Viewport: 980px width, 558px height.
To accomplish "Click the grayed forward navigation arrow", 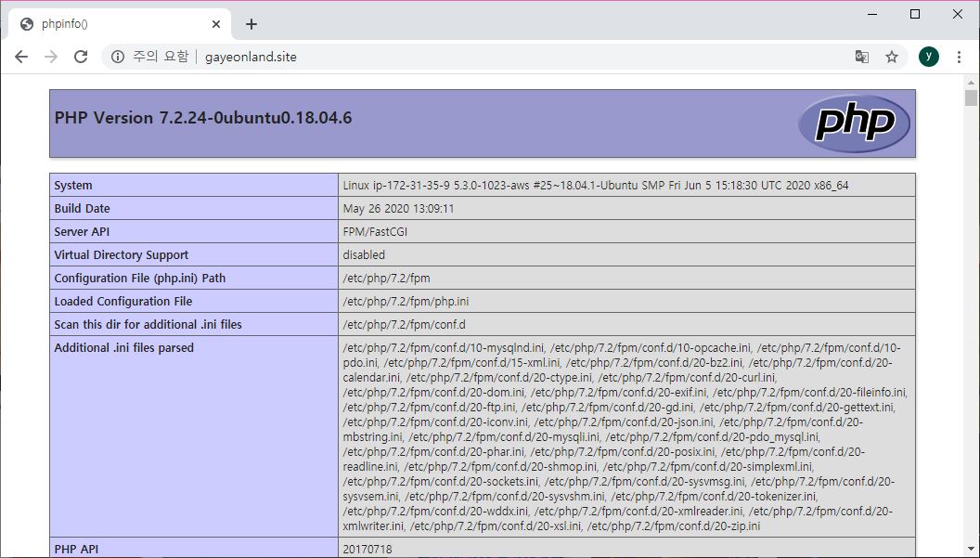I will pos(51,56).
